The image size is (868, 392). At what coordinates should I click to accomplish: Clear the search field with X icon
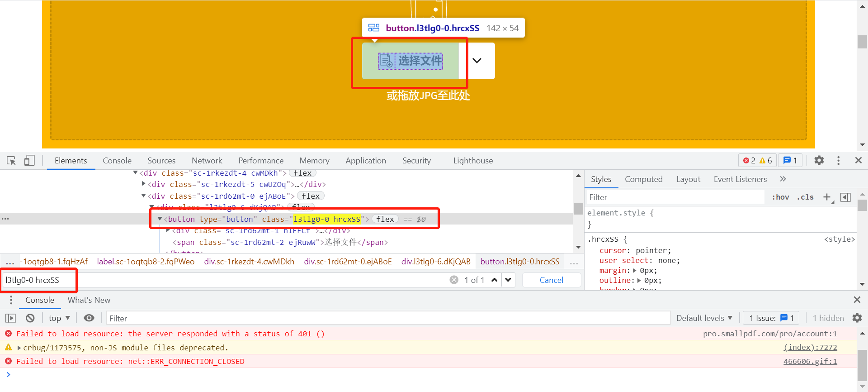coord(454,280)
